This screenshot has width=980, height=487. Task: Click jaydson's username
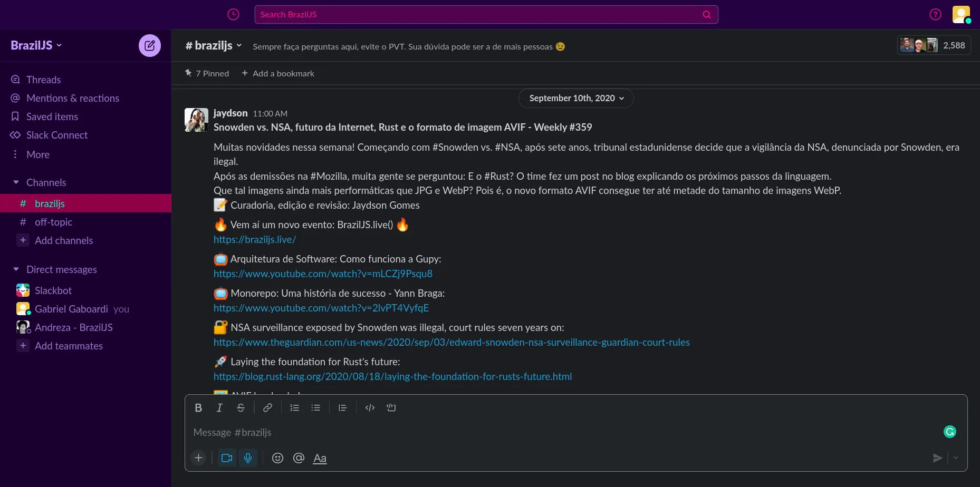pyautogui.click(x=230, y=113)
